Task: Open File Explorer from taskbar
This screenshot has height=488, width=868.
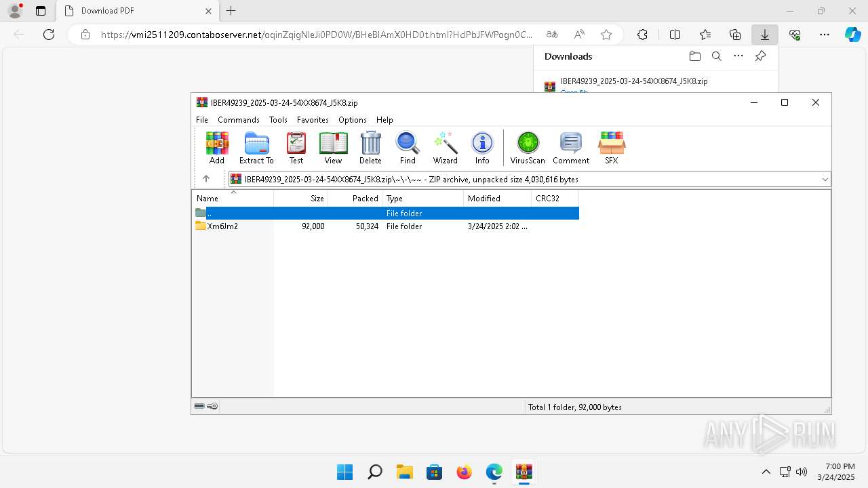Action: pos(404,472)
